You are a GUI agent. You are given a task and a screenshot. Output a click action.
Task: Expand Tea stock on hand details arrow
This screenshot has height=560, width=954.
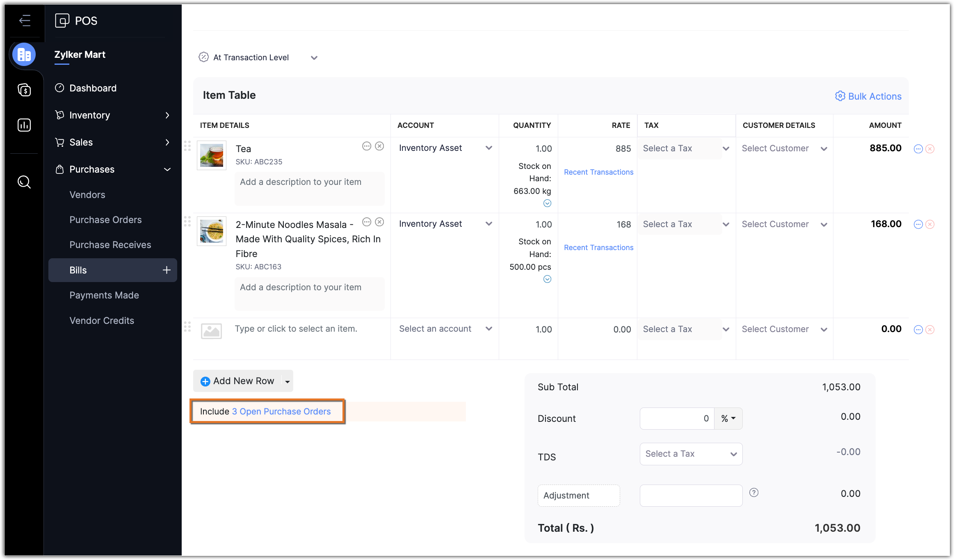(547, 203)
